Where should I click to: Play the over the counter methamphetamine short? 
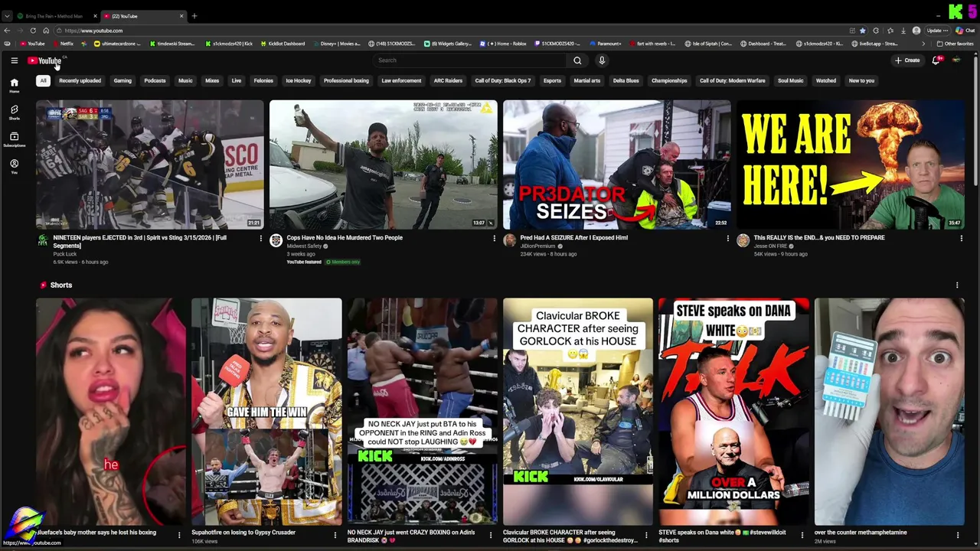890,411
